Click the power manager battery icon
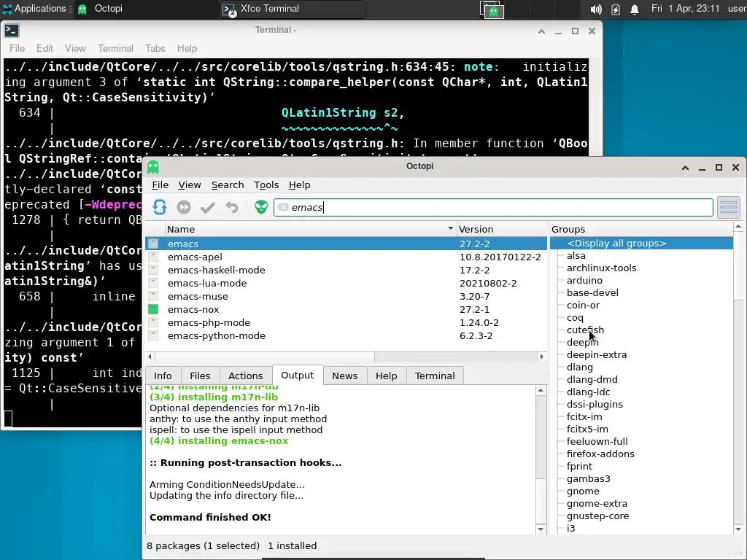This screenshot has height=560, width=747. [616, 9]
